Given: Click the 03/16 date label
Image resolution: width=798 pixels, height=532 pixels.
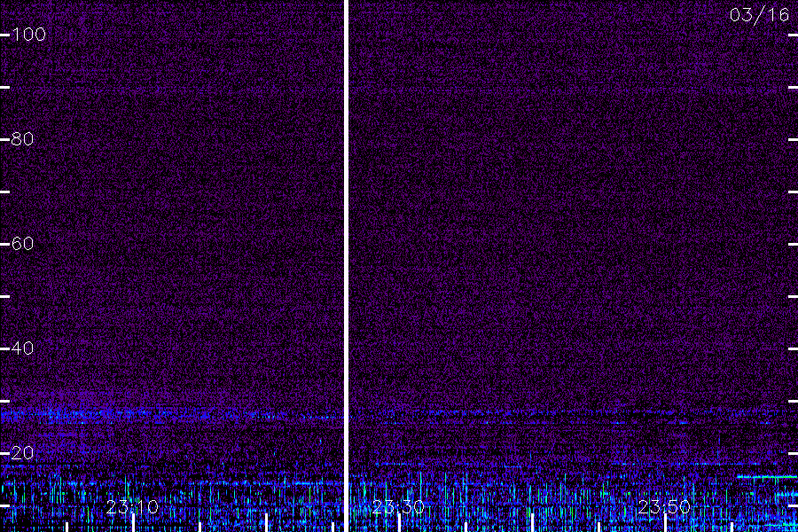Looking at the screenshot, I should 759,15.
